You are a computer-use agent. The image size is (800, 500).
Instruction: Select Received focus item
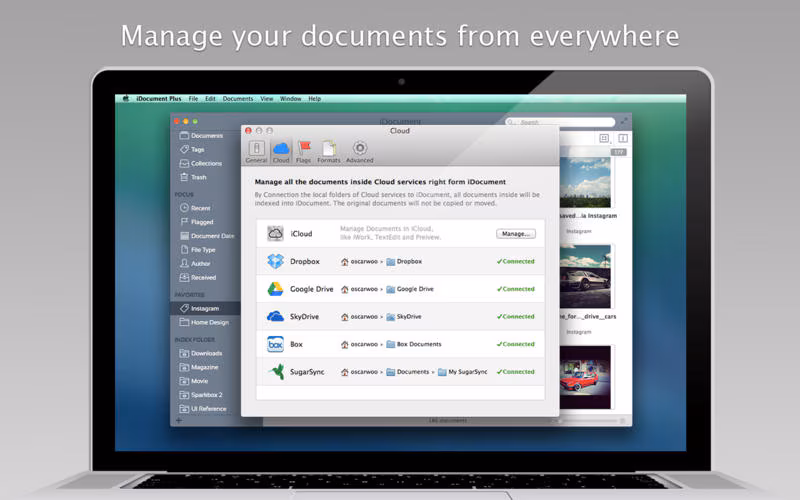coord(197,278)
